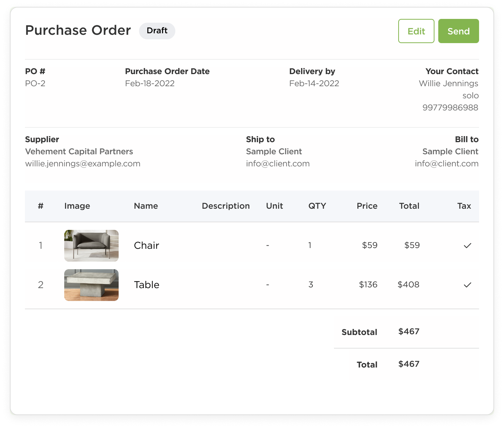
Task: Click the $408 total for Table
Action: coord(408,284)
